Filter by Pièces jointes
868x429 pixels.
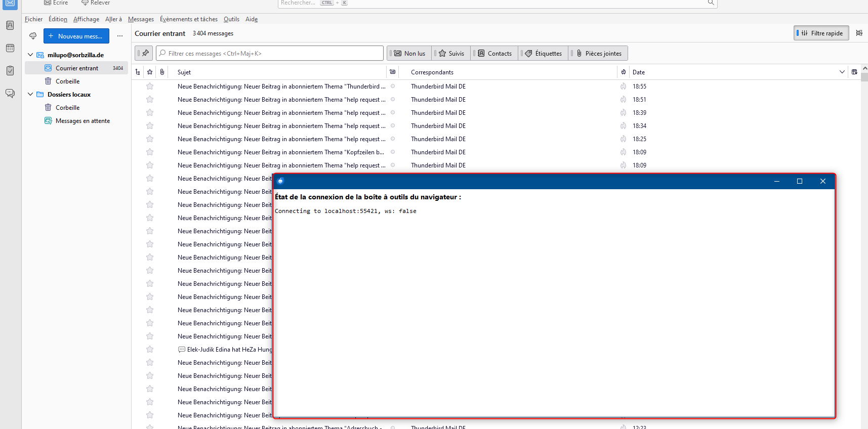tap(599, 53)
